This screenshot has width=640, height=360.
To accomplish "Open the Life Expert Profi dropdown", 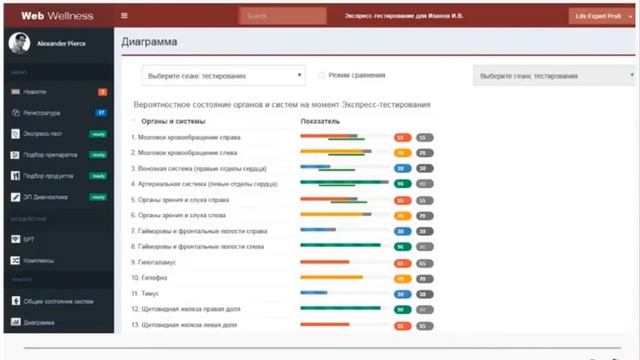I will click(x=601, y=16).
